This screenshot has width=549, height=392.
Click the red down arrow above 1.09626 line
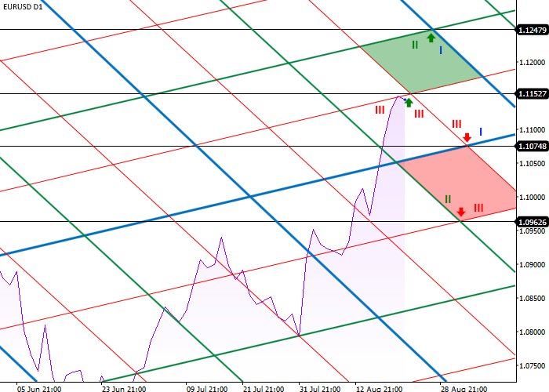tap(461, 212)
